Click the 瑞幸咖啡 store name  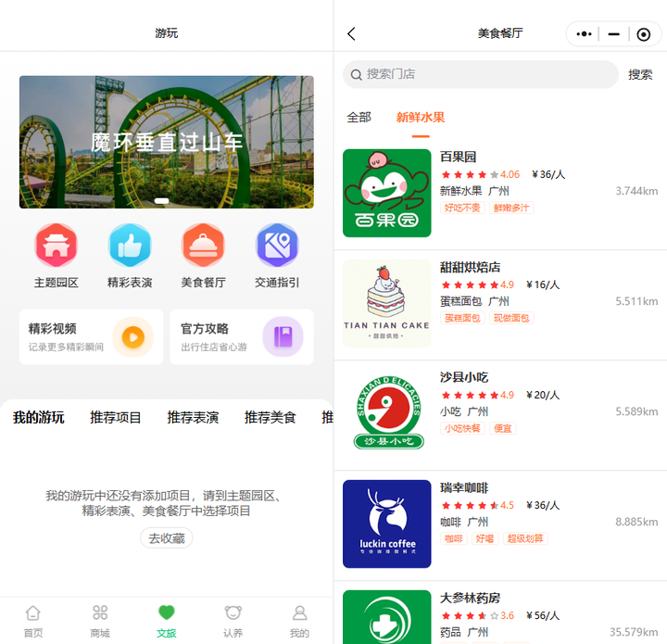(464, 487)
